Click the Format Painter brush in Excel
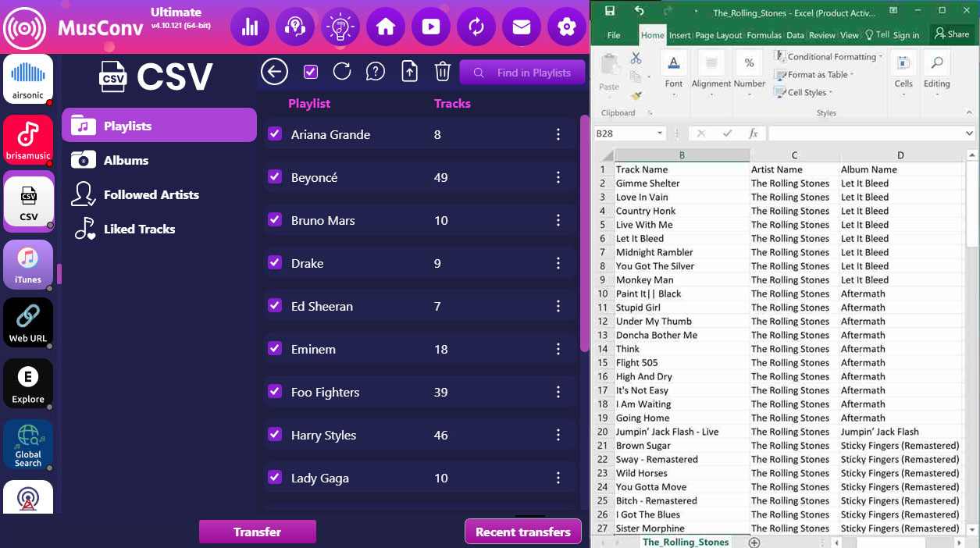 point(636,95)
